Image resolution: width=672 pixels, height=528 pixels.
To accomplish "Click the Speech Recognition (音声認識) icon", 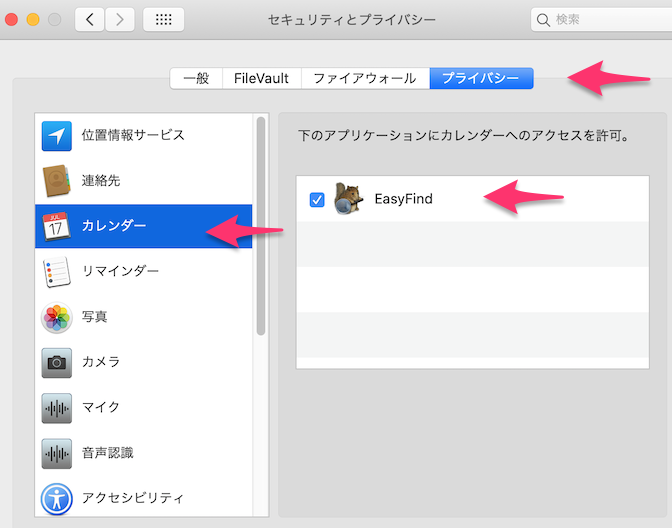I will [57, 453].
